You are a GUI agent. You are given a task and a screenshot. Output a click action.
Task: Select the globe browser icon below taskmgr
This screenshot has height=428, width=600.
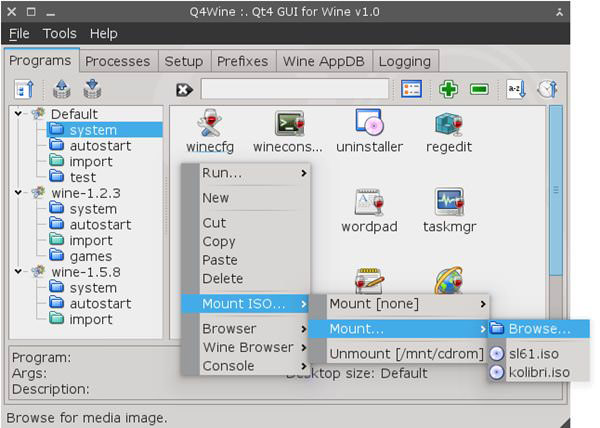pyautogui.click(x=449, y=281)
